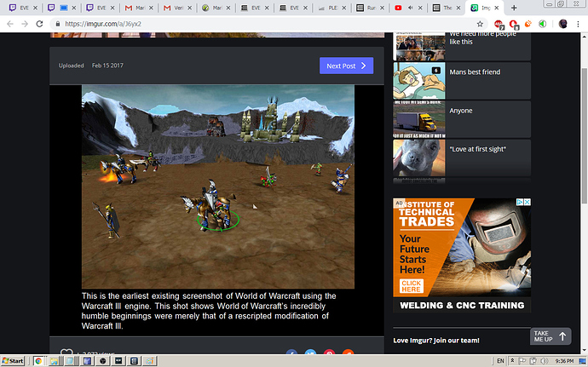The width and height of the screenshot is (588, 367).
Task: Click the yellow truck thumbnail
Action: click(419, 119)
